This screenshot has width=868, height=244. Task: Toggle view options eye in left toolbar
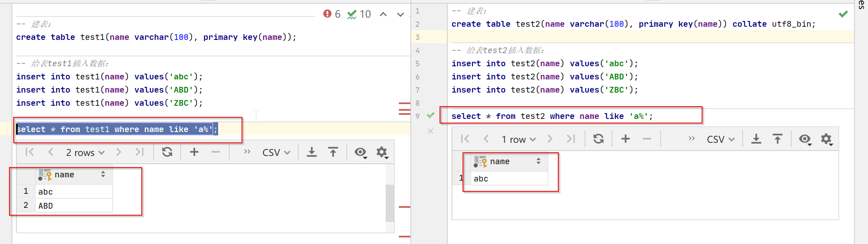click(x=361, y=152)
